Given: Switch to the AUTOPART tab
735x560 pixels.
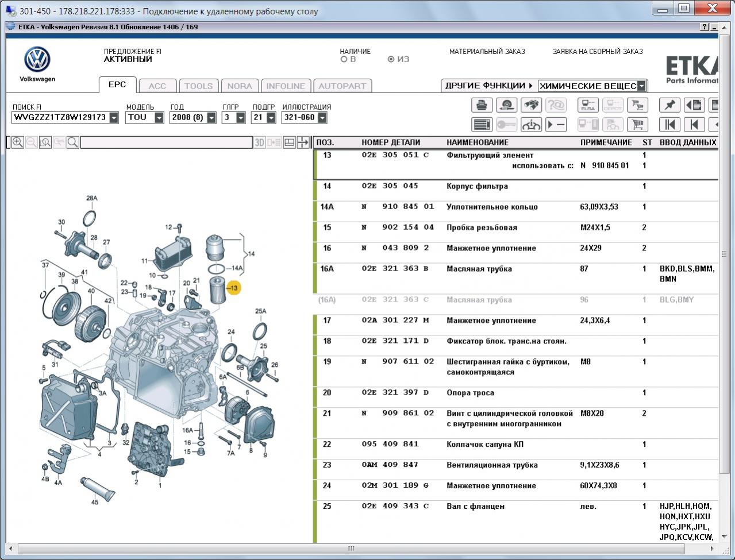Looking at the screenshot, I should (342, 86).
